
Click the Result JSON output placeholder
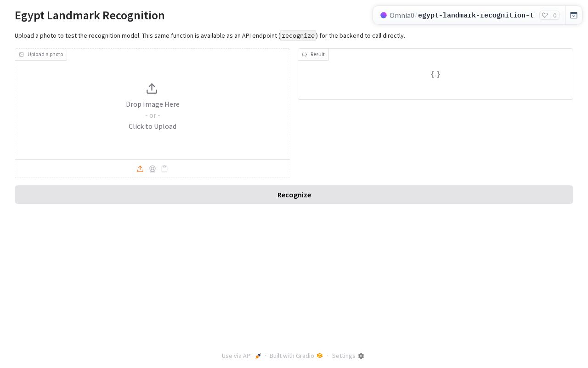coord(435,74)
